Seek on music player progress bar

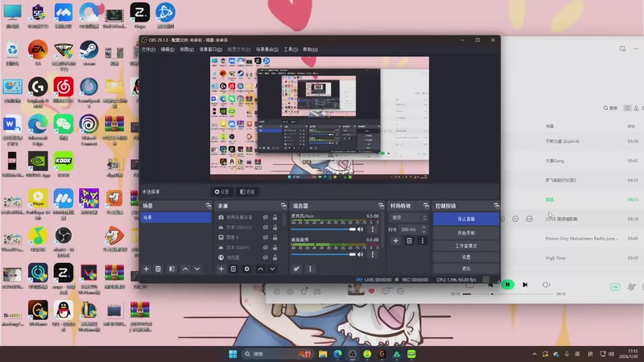[509, 294]
